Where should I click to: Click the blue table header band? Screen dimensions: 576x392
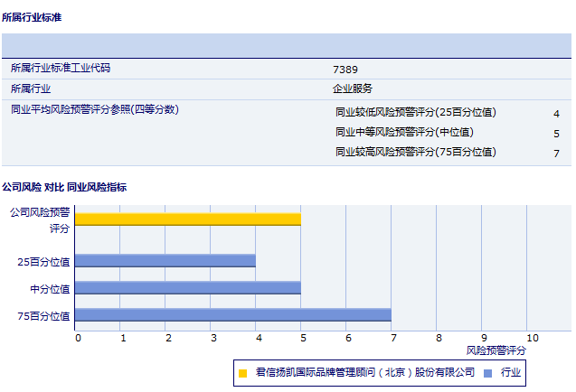[287, 45]
